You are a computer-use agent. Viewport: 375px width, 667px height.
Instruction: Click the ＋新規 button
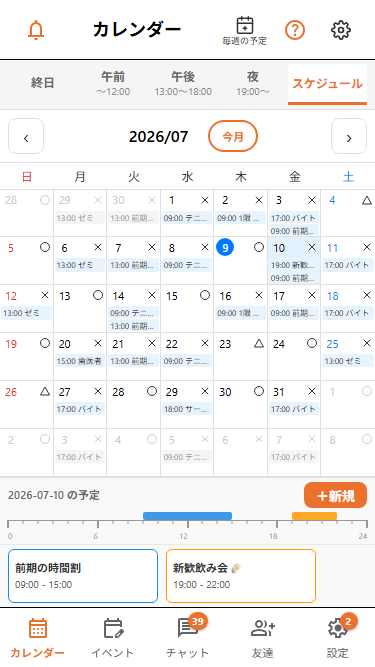335,495
